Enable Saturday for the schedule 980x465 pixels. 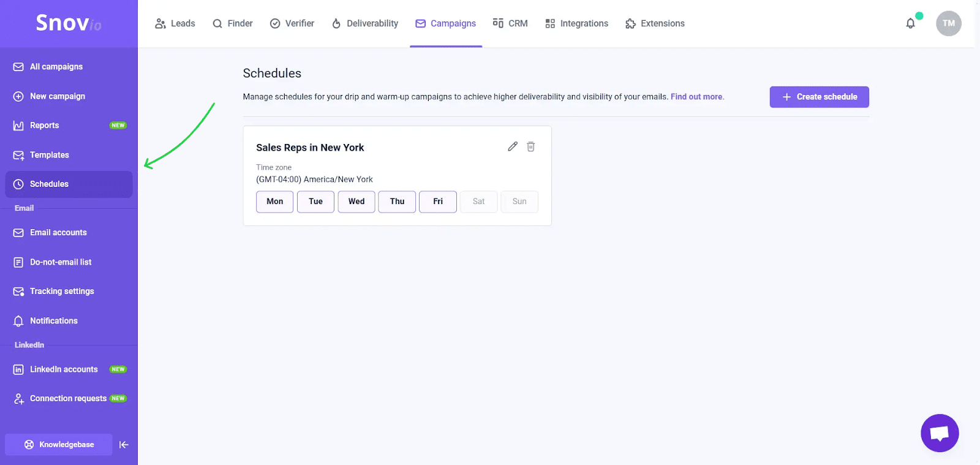click(478, 202)
